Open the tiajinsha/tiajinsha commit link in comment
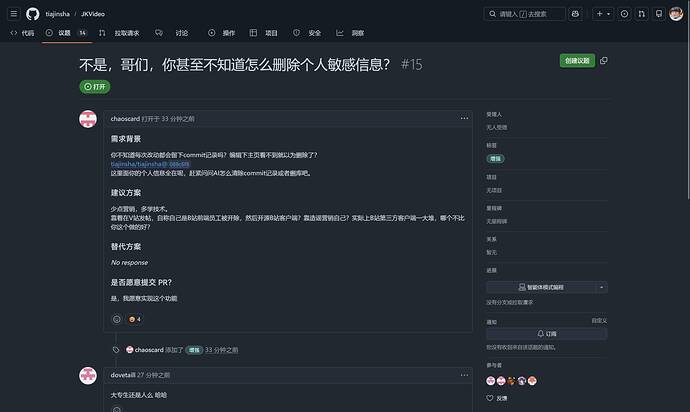Image resolution: width=690 pixels, height=412 pixels. point(150,164)
